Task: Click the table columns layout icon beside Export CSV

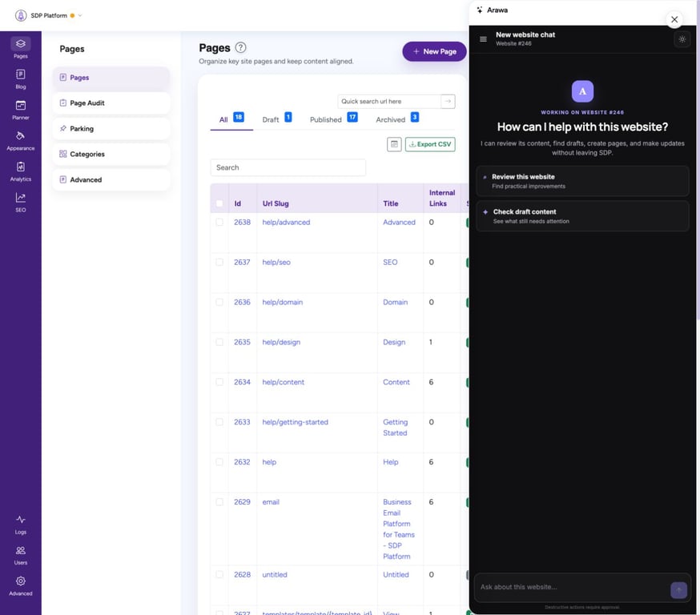Action: [394, 144]
